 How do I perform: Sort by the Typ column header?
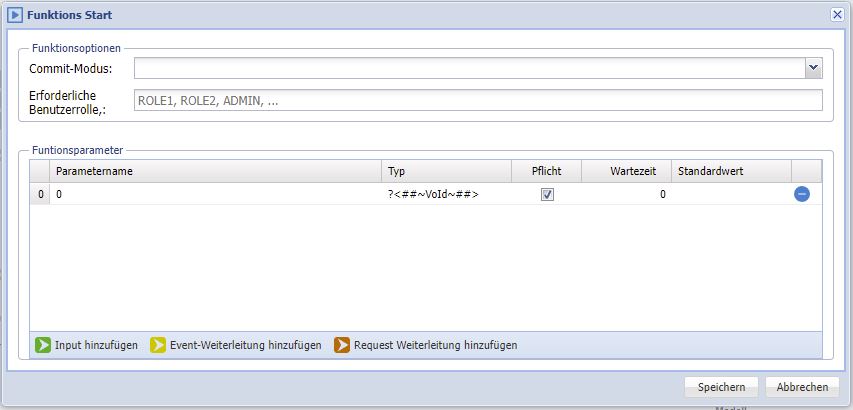coord(446,171)
